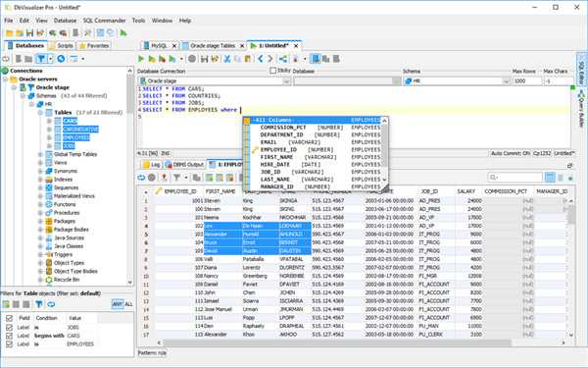This screenshot has height=368, width=588.
Task: Click the Query Builder vertical side tab
Action: (581, 108)
